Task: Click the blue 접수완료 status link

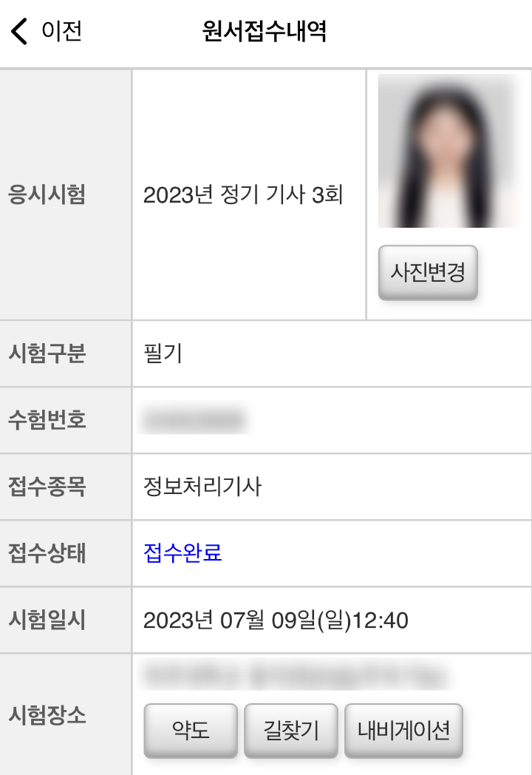Action: pos(183,552)
